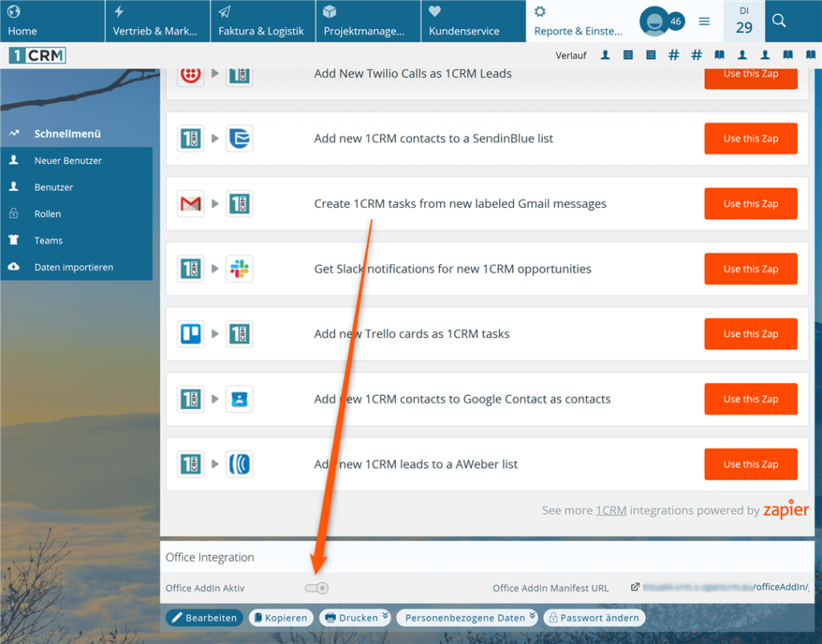Viewport: 822px width, 644px height.
Task: Open the 46 notifications badge
Action: coord(676,22)
